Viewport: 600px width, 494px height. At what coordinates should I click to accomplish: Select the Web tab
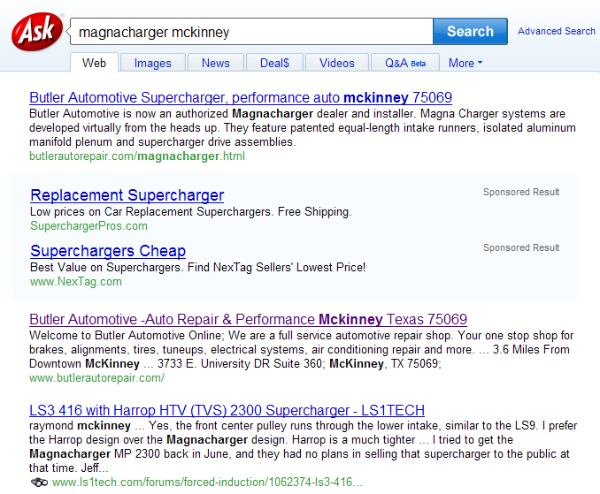click(94, 63)
